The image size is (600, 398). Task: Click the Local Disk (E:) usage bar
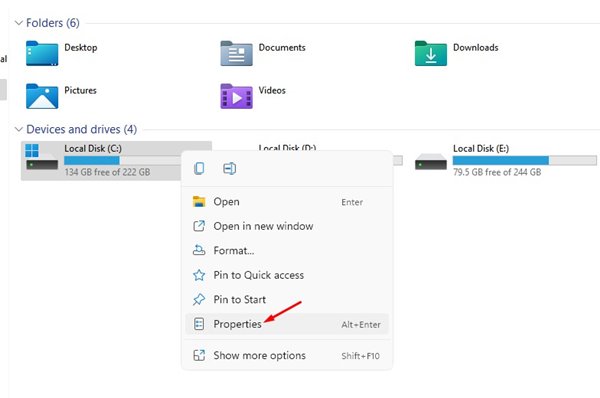[525, 160]
